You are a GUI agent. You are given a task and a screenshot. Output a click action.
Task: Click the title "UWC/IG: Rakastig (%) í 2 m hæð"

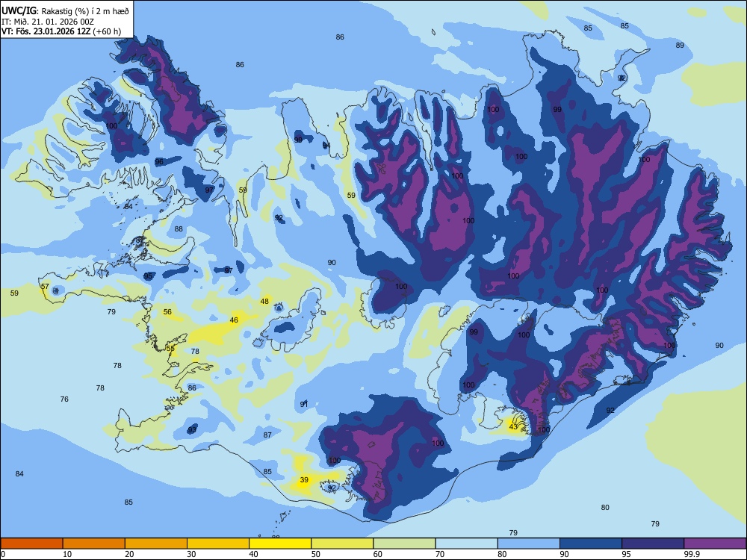coord(65,11)
